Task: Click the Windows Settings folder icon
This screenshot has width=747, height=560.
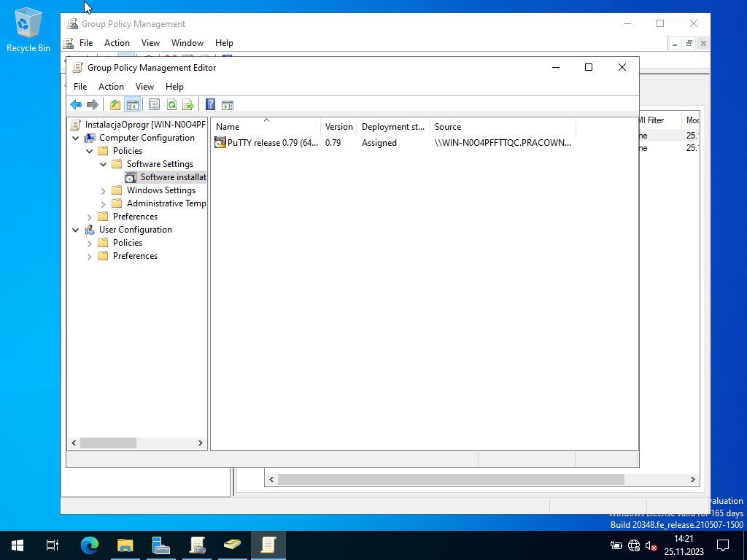Action: pyautogui.click(x=117, y=190)
